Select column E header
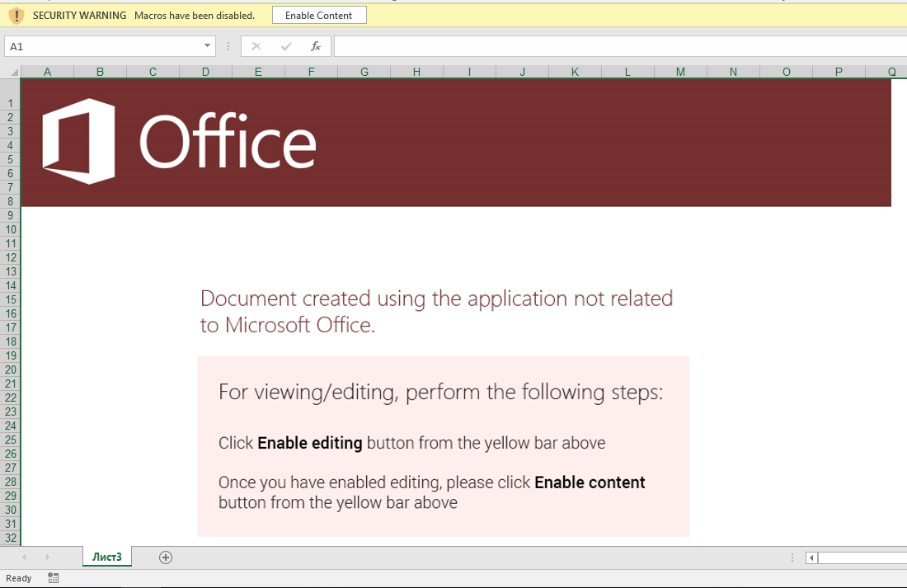 point(259,72)
